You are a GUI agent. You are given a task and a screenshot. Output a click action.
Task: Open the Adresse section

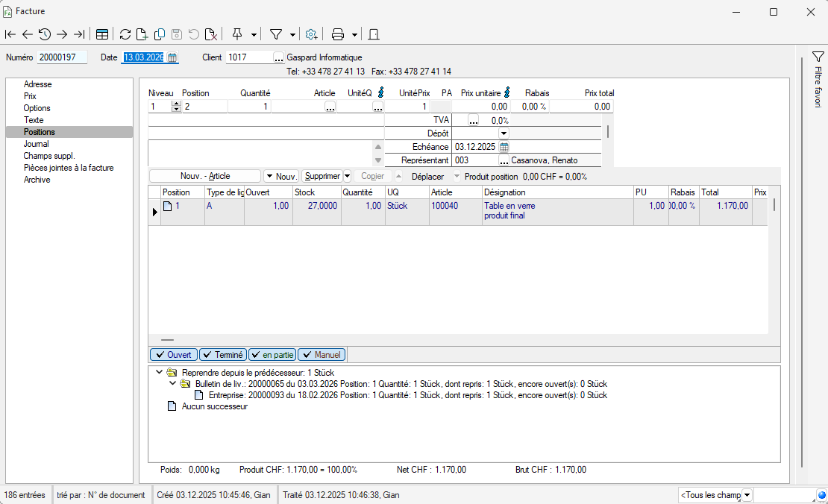38,84
